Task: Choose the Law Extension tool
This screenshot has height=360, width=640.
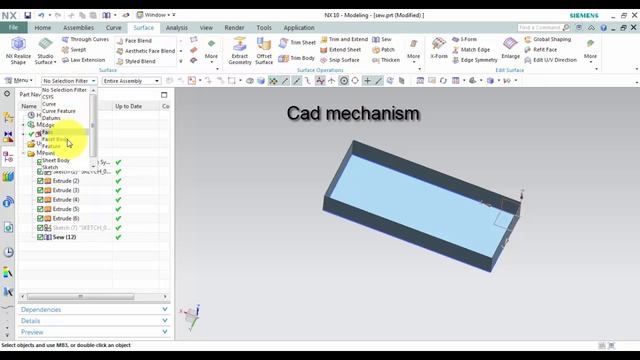Action: (x=83, y=60)
